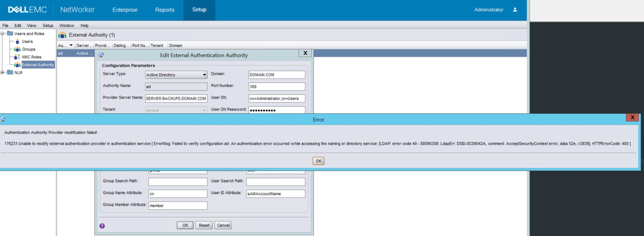The width and height of the screenshot is (644, 236).
Task: Click the User ID Attribute field
Action: [275, 194]
